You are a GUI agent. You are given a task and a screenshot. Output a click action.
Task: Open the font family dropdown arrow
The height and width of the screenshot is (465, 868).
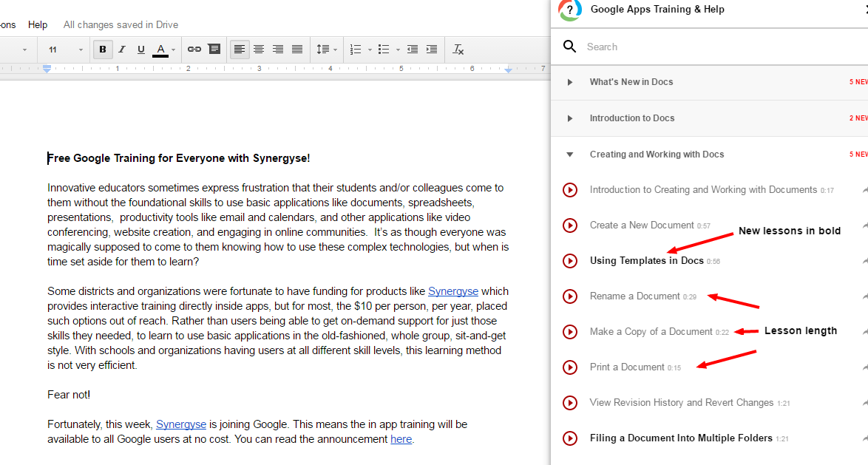(24, 50)
